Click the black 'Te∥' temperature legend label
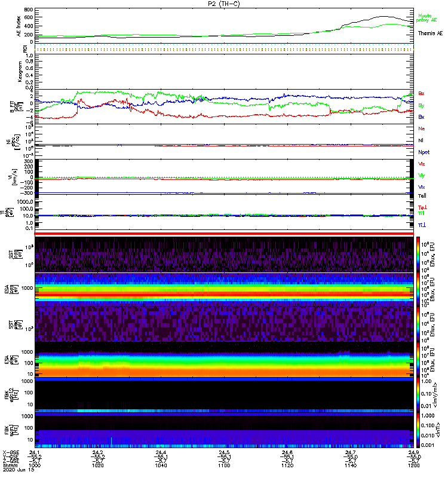The height and width of the screenshot is (478, 448). (x=422, y=196)
